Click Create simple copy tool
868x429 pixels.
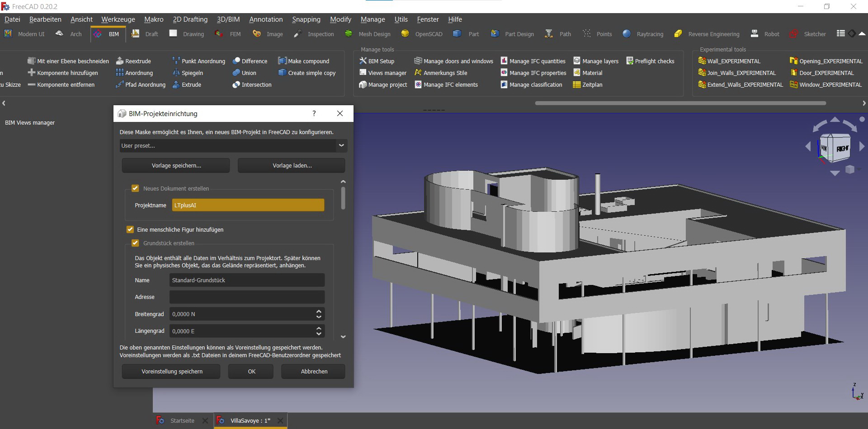(307, 73)
